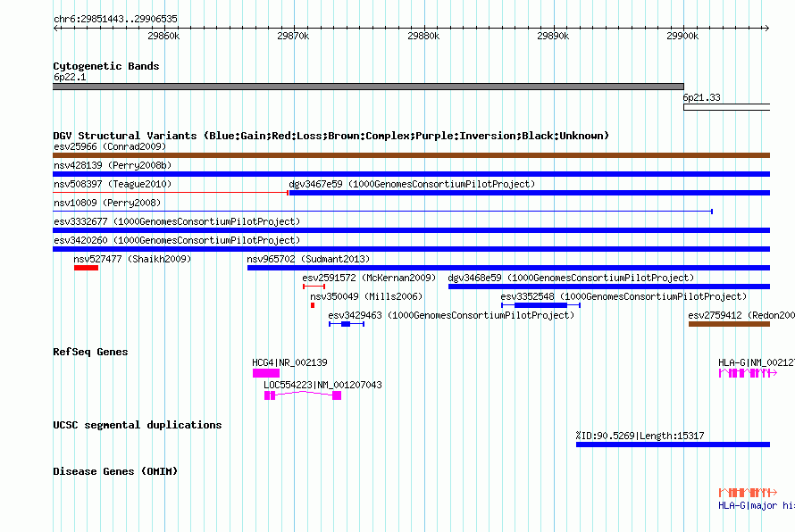The height and width of the screenshot is (532, 795).
Task: Click the esv25966 brown variant bar
Action: 411,155
